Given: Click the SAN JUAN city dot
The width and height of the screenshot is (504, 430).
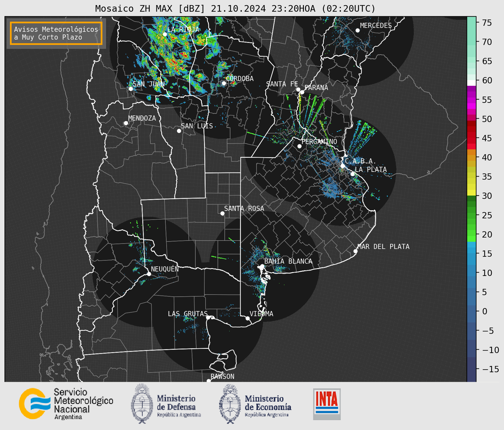Looking at the screenshot, I should [131, 89].
